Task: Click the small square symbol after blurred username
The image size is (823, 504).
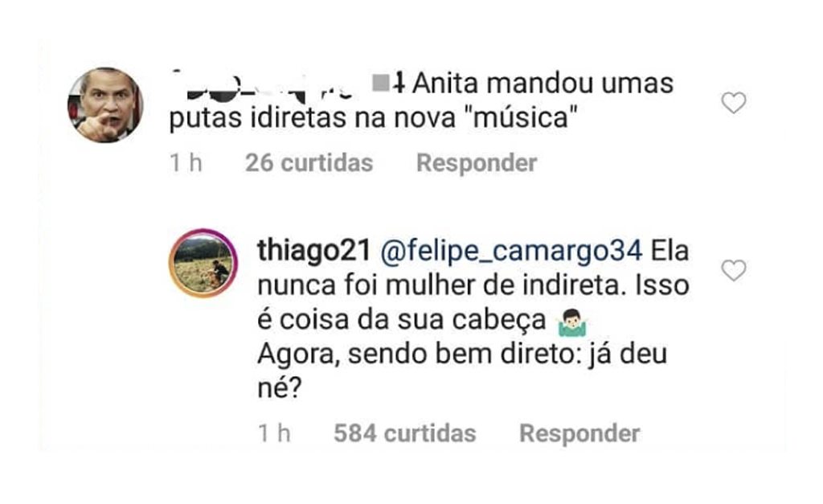Action: [x=380, y=83]
